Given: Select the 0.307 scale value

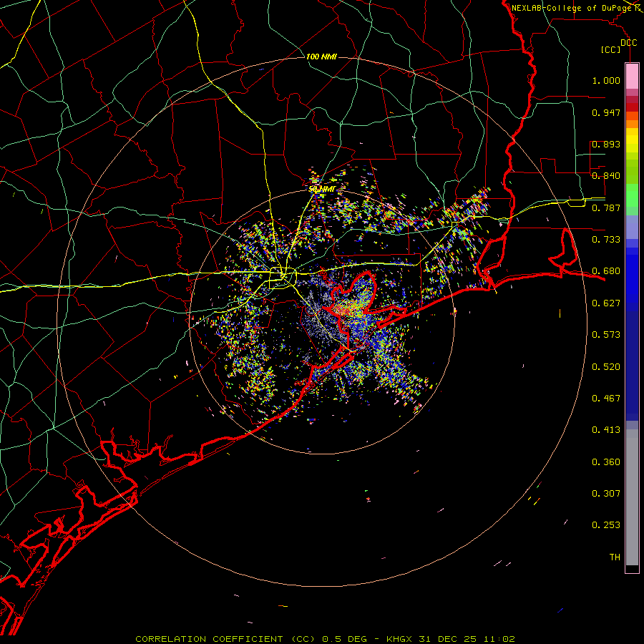Looking at the screenshot, I should click(x=606, y=494).
